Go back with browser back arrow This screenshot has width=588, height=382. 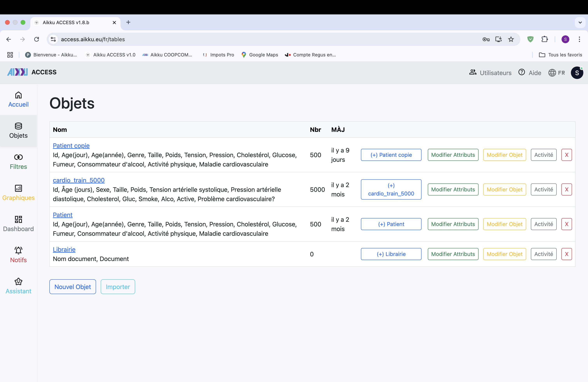(9, 39)
